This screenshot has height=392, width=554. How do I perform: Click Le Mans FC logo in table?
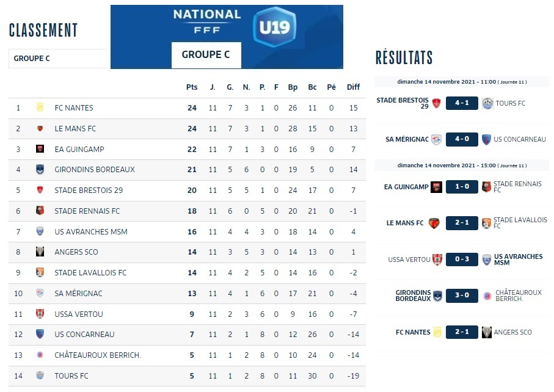click(40, 129)
